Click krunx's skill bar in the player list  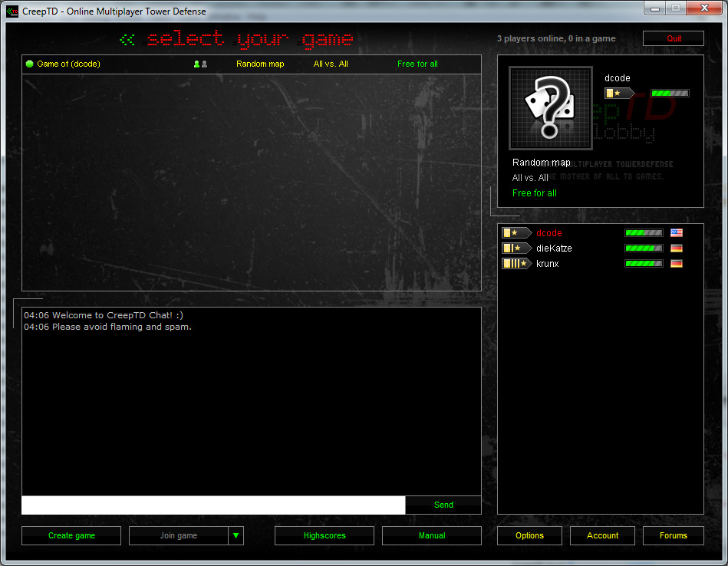click(x=644, y=263)
